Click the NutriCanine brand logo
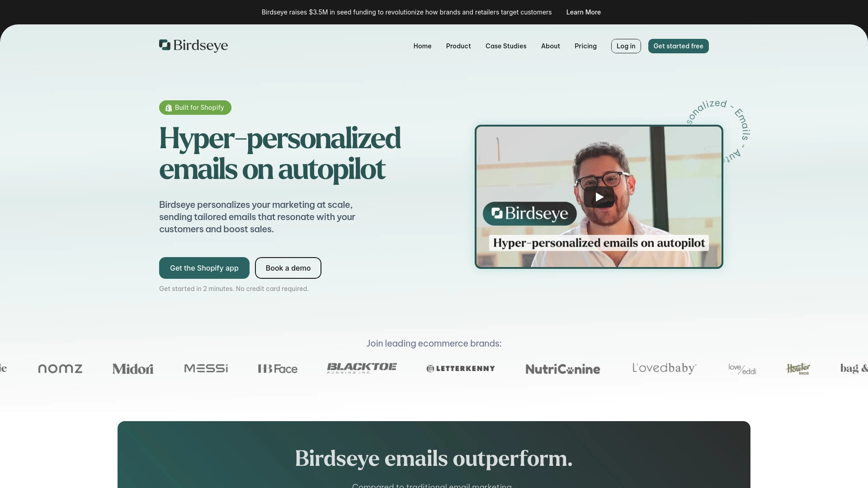 pos(563,369)
